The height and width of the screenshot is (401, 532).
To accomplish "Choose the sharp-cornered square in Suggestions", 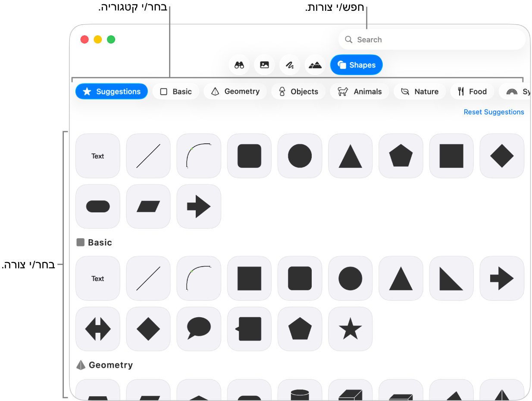I will [x=451, y=156].
